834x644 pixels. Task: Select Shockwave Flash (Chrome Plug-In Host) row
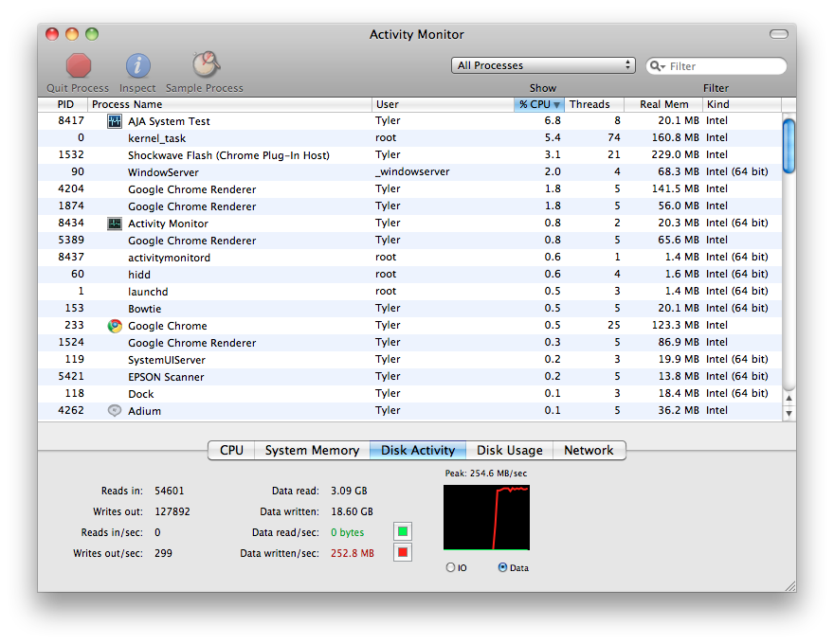click(409, 155)
